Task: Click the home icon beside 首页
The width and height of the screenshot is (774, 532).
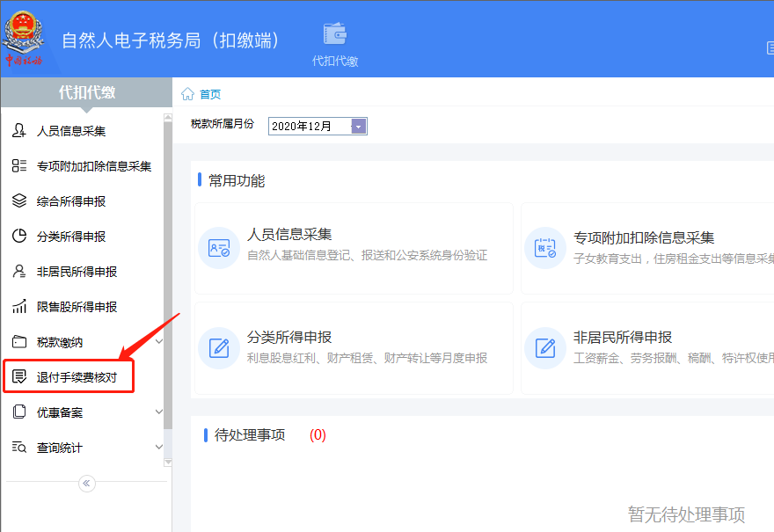Action: pos(187,94)
